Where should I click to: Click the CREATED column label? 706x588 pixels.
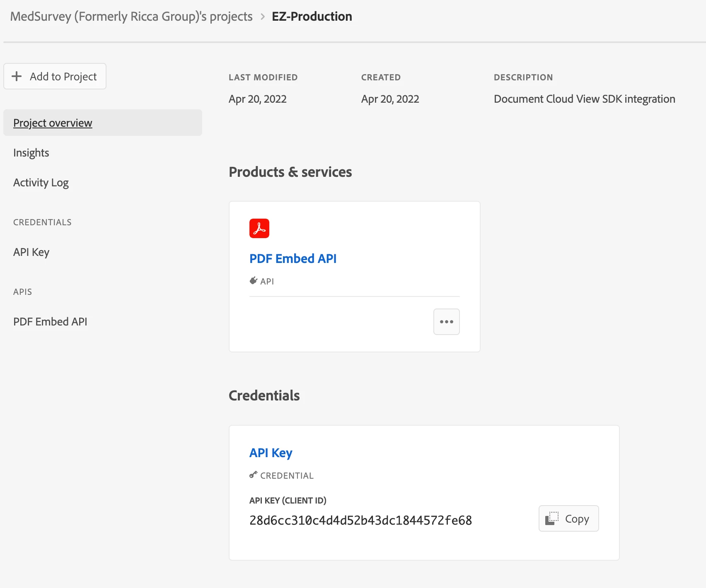[381, 77]
